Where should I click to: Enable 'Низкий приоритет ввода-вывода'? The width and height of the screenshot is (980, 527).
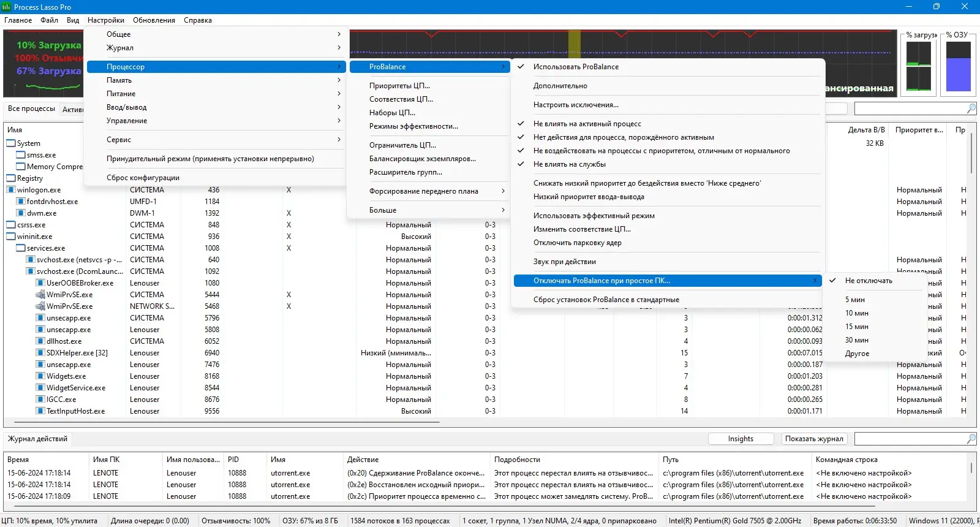click(x=668, y=197)
